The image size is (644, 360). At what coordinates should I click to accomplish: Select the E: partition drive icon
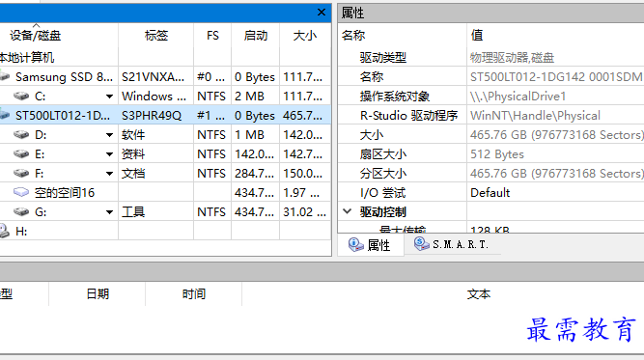click(x=21, y=153)
